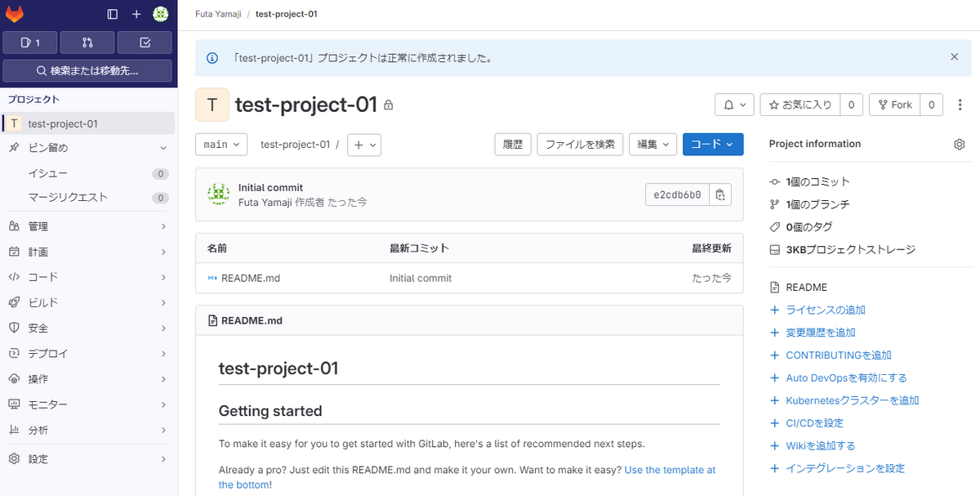Click the ファイルを検索 button

(x=580, y=144)
